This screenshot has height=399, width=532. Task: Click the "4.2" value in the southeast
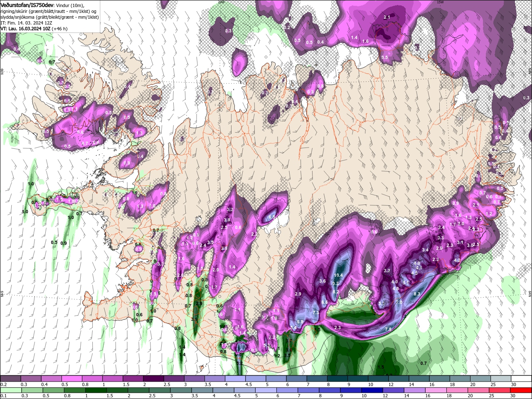point(457,260)
